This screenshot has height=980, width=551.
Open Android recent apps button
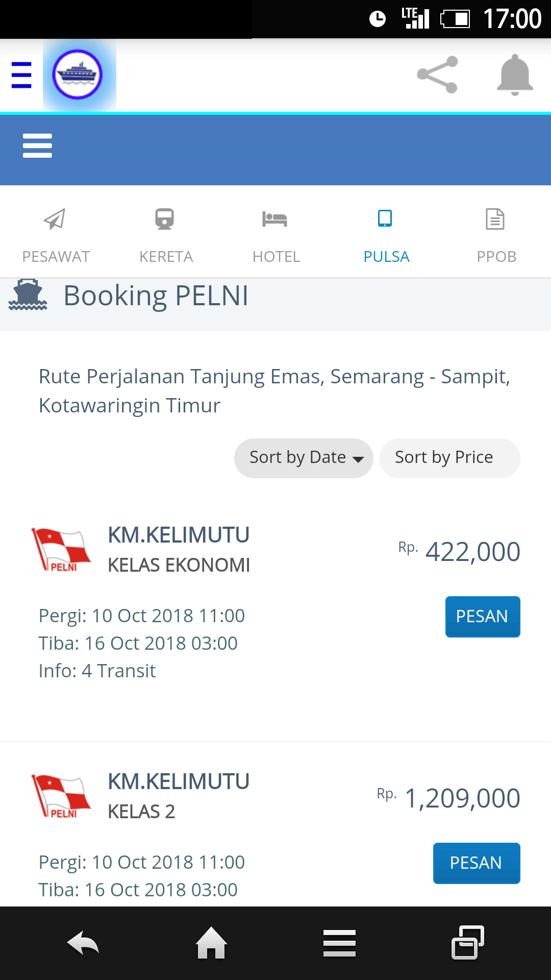pyautogui.click(x=467, y=943)
